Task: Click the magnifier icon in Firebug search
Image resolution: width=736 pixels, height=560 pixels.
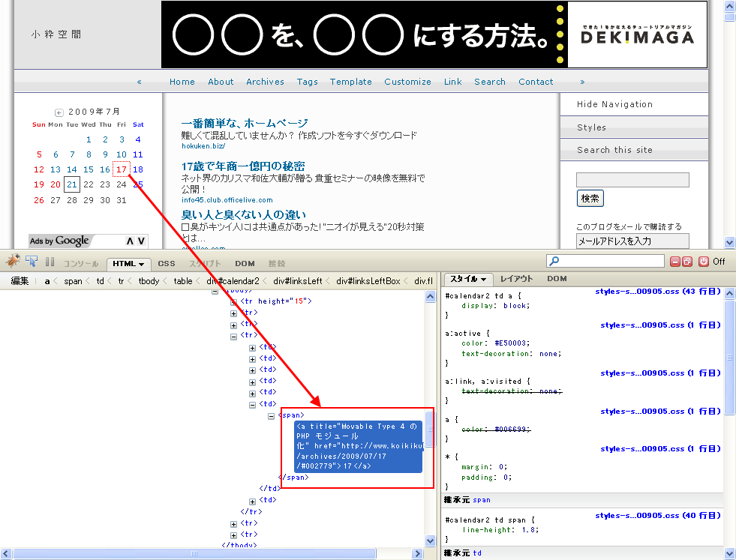Action: point(554,261)
